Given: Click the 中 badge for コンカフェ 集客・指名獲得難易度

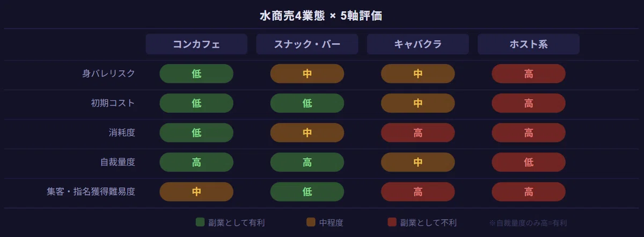Looking at the screenshot, I should coord(196,192).
